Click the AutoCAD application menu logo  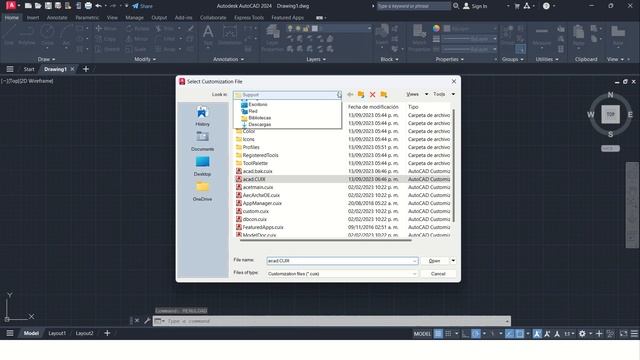11,6
